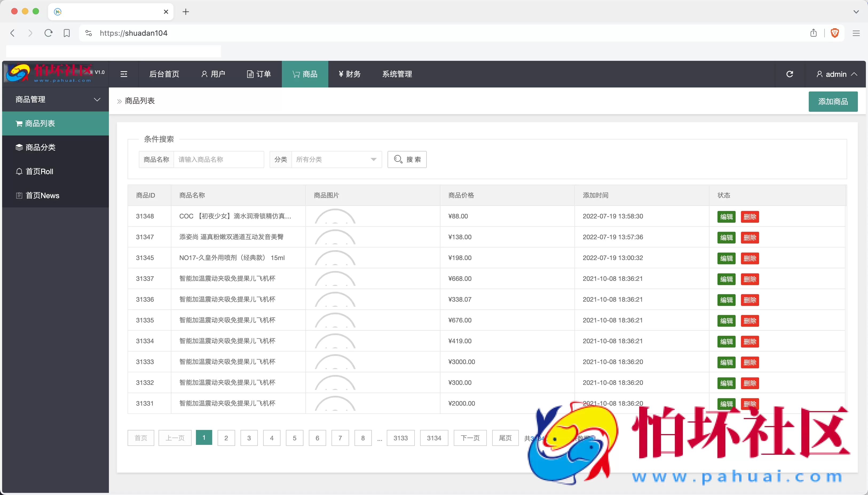Focus the 商品名称 search input field
The width and height of the screenshot is (868, 495).
tap(218, 159)
